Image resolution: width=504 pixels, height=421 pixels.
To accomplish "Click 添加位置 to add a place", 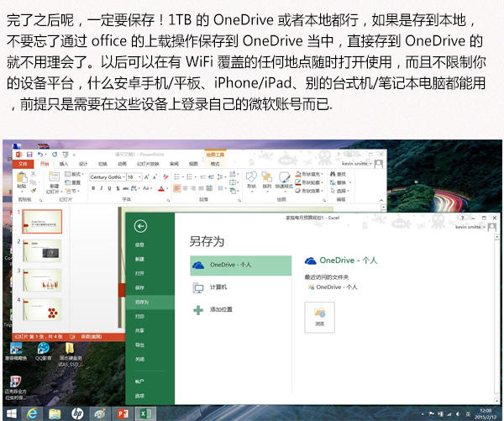I will (241, 310).
